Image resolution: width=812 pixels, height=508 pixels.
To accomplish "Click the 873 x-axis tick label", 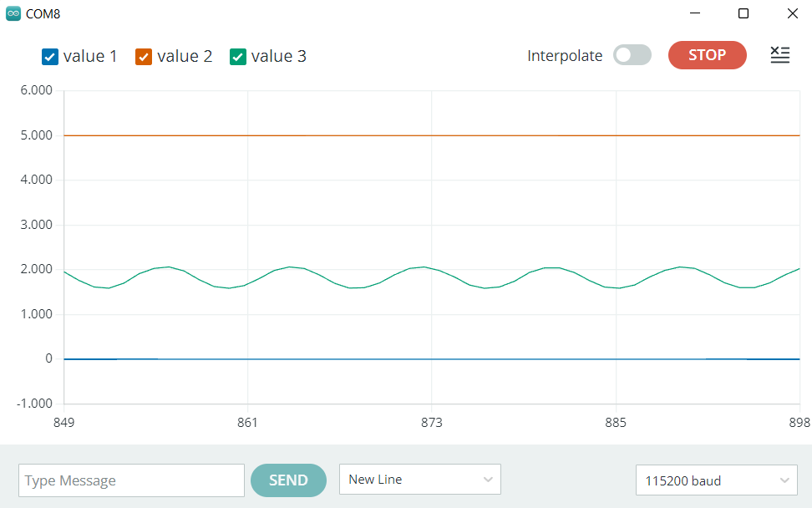I will point(431,423).
